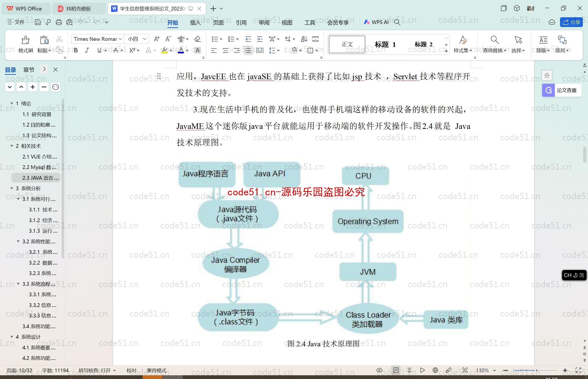Click the Cut scissors icon

(x=59, y=39)
